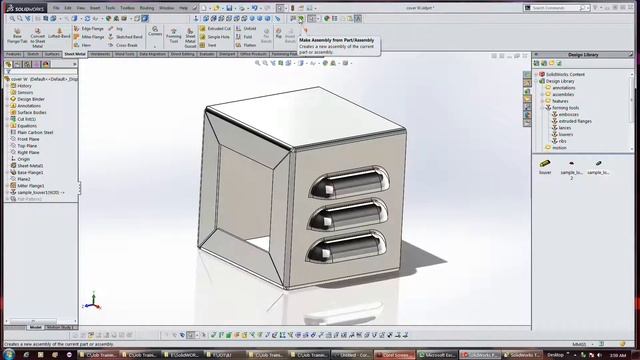This screenshot has width=640, height=360.
Task: Select the Simple Hole tool
Action: (215, 37)
